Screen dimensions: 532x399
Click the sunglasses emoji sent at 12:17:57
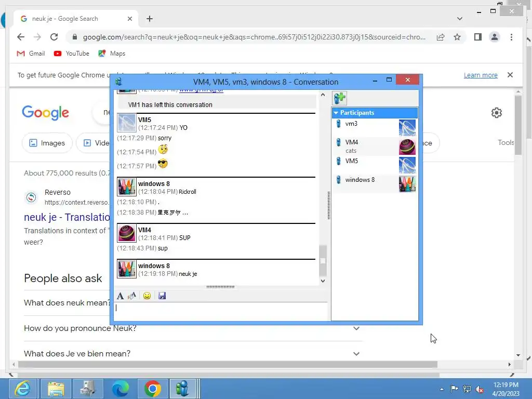click(163, 164)
